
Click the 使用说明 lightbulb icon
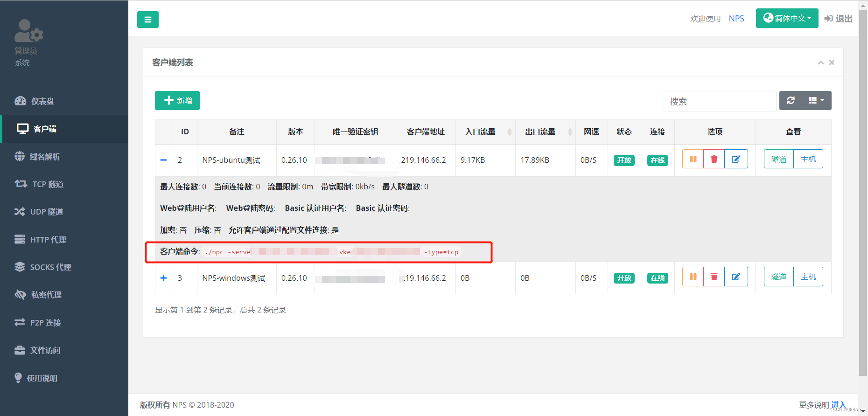18,378
